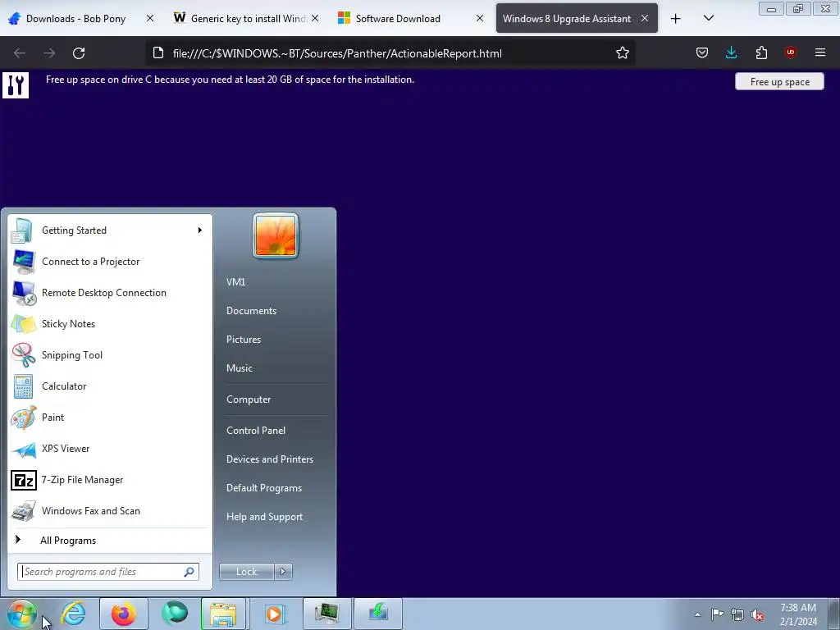Launch Sticky Notes
The width and height of the screenshot is (840, 630).
109,323
